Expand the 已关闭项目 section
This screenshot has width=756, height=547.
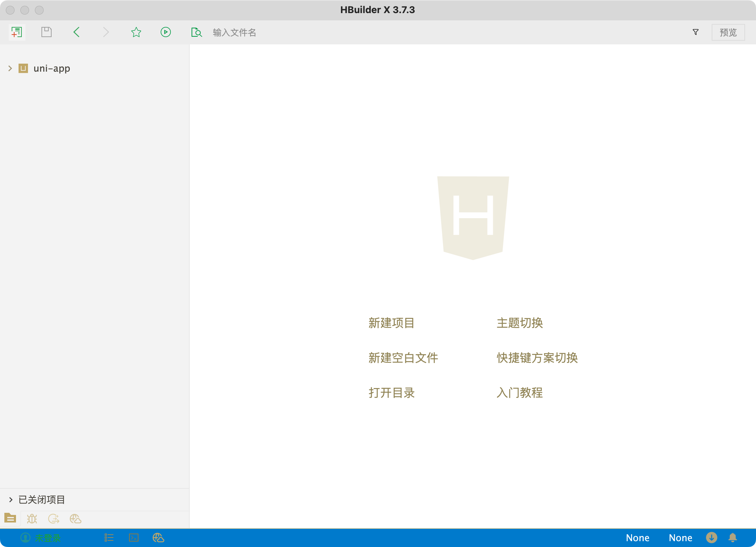[x=11, y=499]
